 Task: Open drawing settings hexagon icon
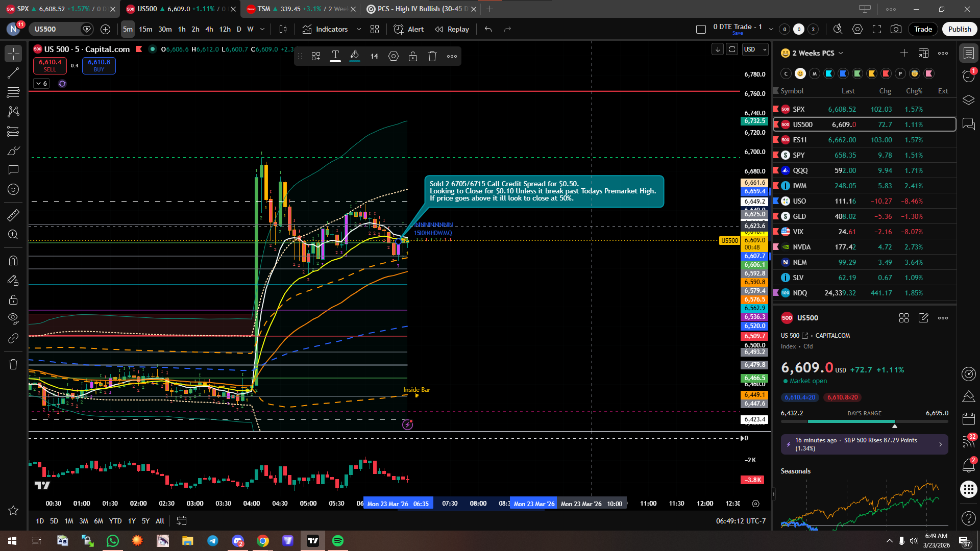(394, 56)
